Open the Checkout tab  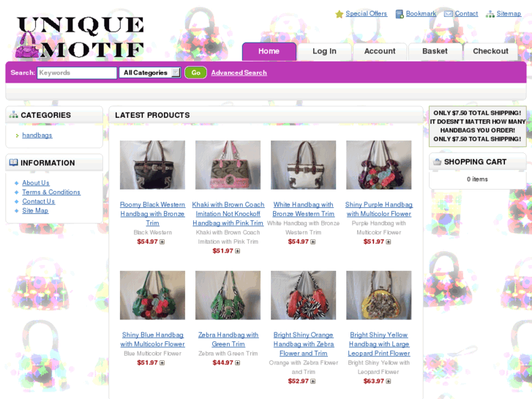[x=490, y=51]
